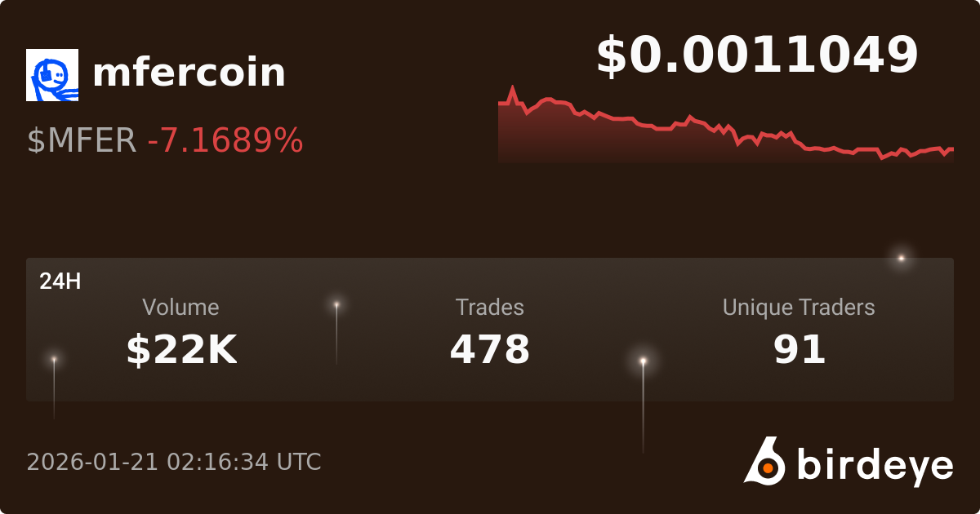Click the Volume label
The width and height of the screenshot is (980, 514).
click(x=180, y=308)
